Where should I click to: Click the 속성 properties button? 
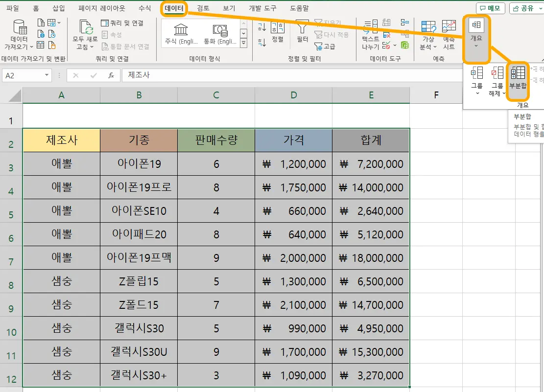pos(112,35)
